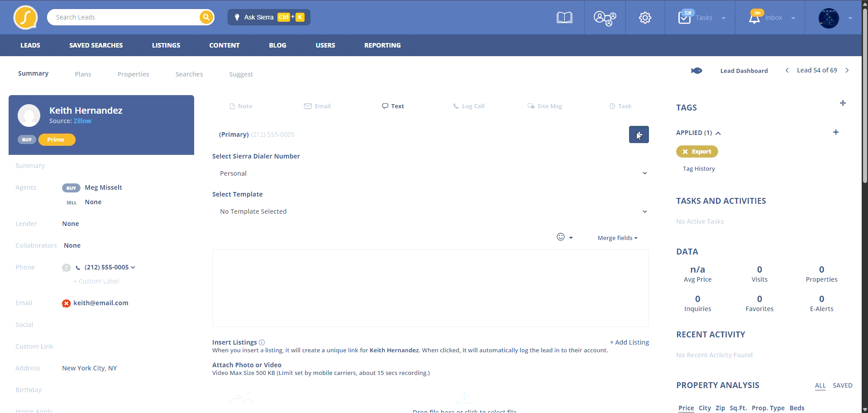Open the Zillow source link
This screenshot has height=413, width=868.
83,121
